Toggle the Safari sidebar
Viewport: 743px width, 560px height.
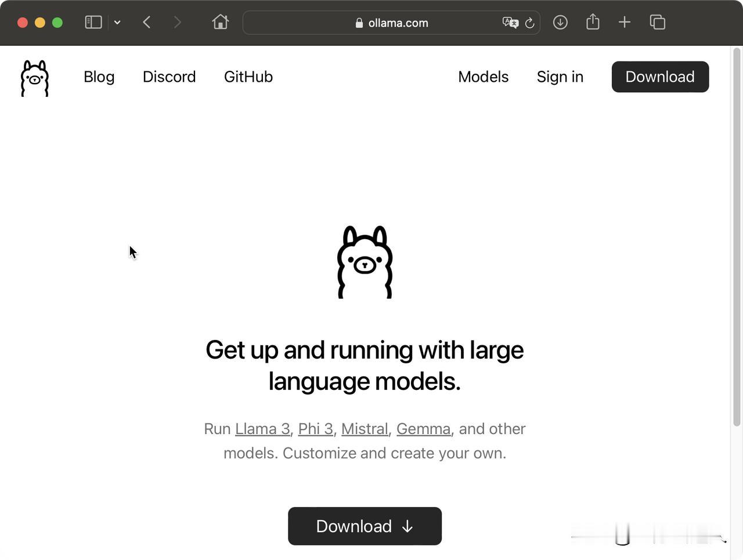(93, 23)
